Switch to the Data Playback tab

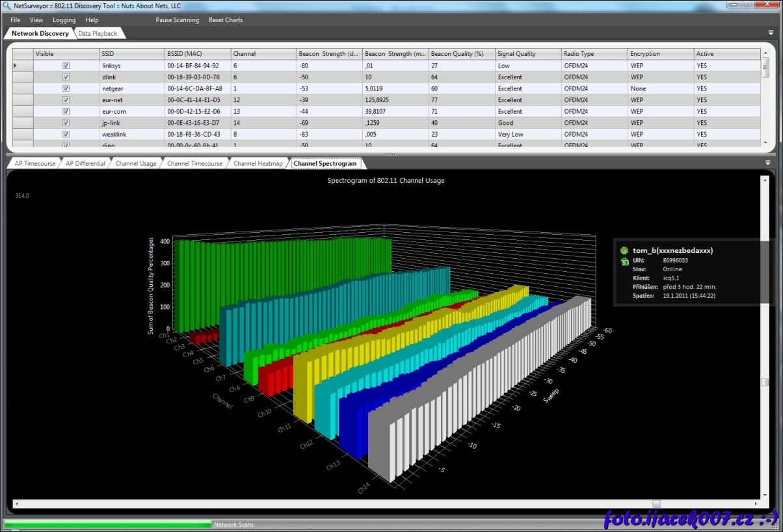coord(98,33)
